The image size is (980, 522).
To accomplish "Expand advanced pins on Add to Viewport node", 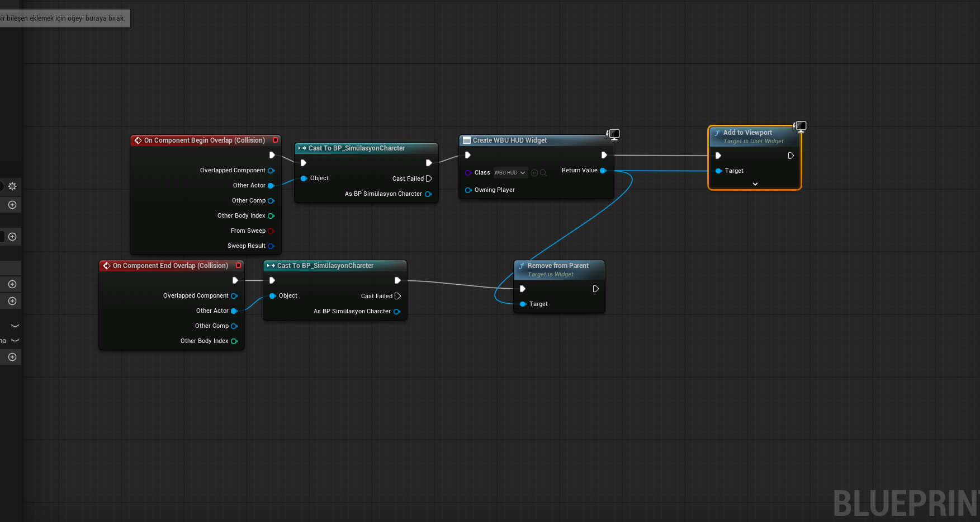I will pos(755,184).
